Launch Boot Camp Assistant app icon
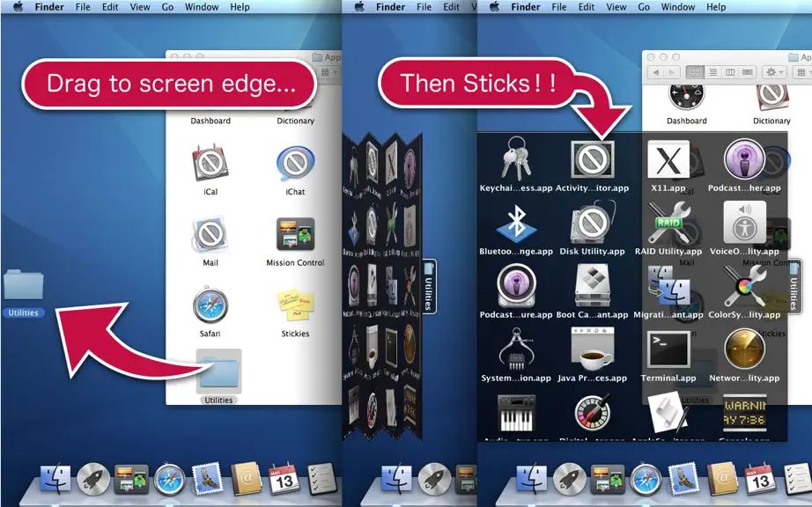812x507 pixels. [x=593, y=286]
